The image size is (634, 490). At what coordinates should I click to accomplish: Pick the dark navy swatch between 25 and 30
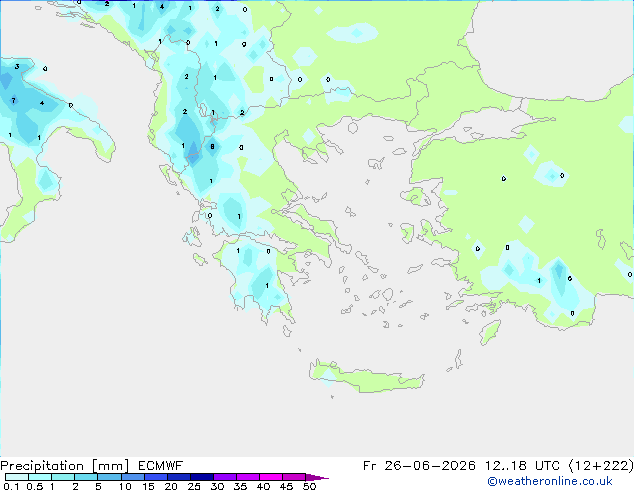click(202, 477)
